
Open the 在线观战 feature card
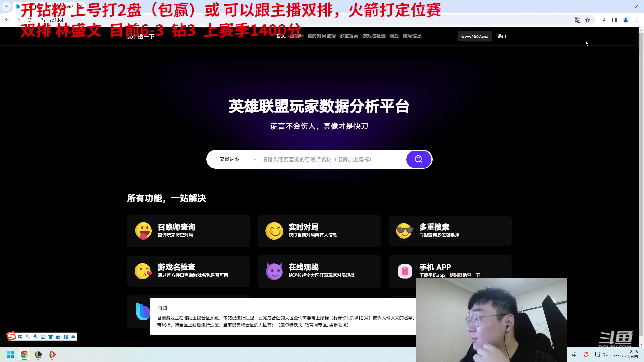pos(319,271)
